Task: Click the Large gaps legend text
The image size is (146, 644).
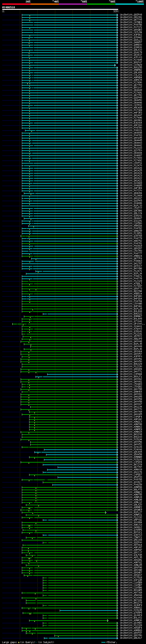Action: pos(28,642)
